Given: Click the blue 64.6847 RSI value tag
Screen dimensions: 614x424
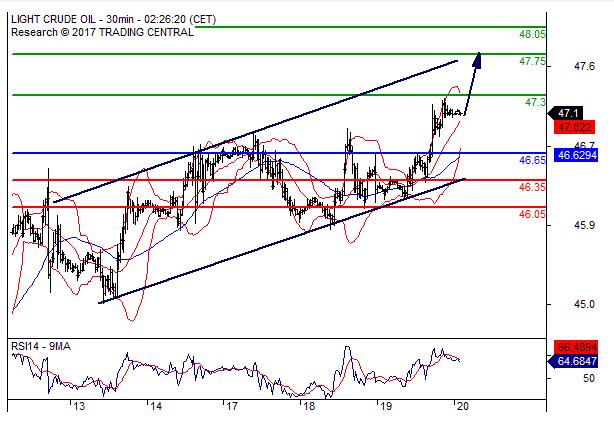Looking at the screenshot, I should pos(573,361).
